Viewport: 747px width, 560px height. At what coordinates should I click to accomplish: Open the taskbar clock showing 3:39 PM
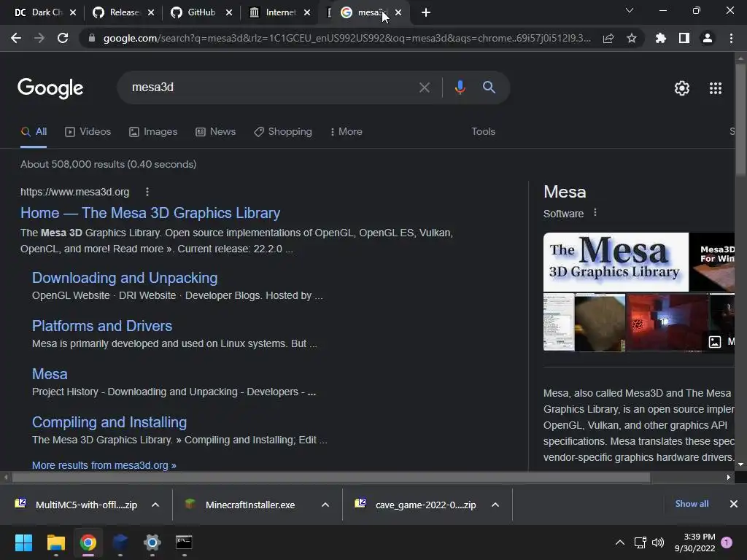tap(695, 542)
